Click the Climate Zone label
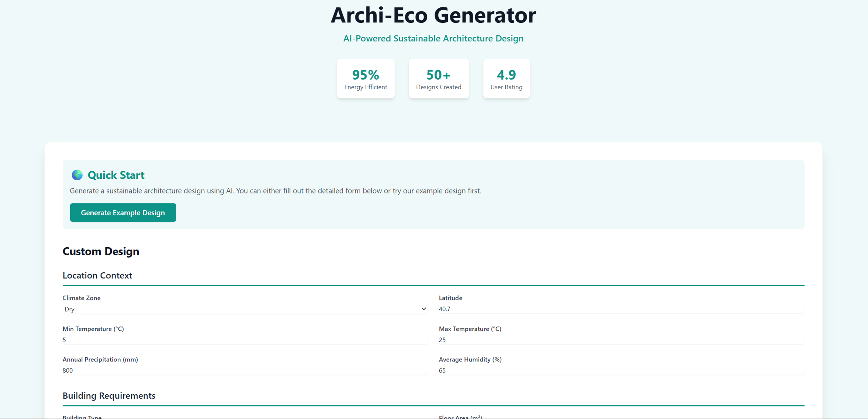Image resolution: width=868 pixels, height=419 pixels. tap(82, 298)
